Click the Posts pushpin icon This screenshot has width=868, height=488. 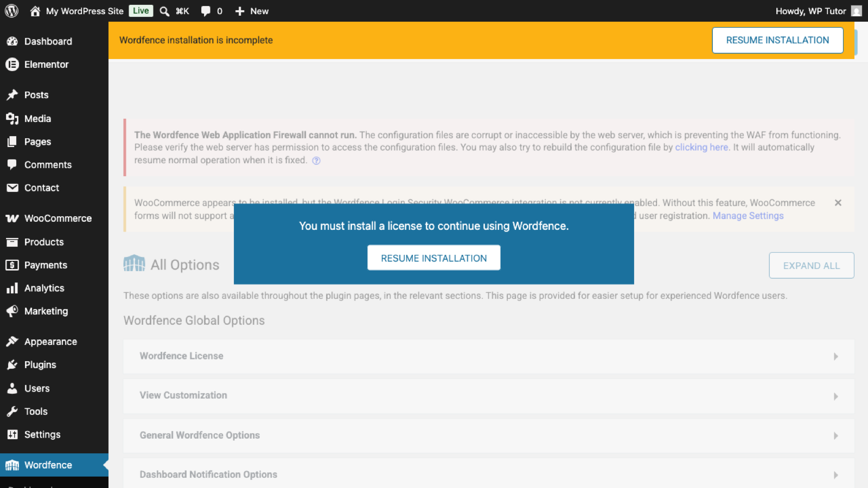12,95
